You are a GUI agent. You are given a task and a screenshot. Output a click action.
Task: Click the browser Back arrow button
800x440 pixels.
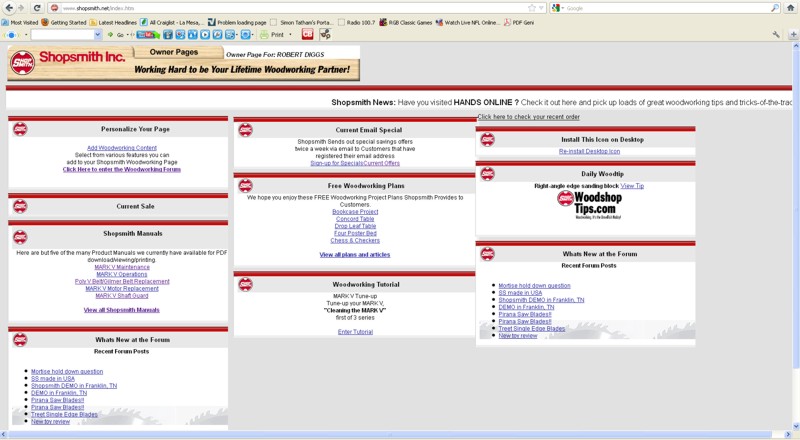coord(9,8)
